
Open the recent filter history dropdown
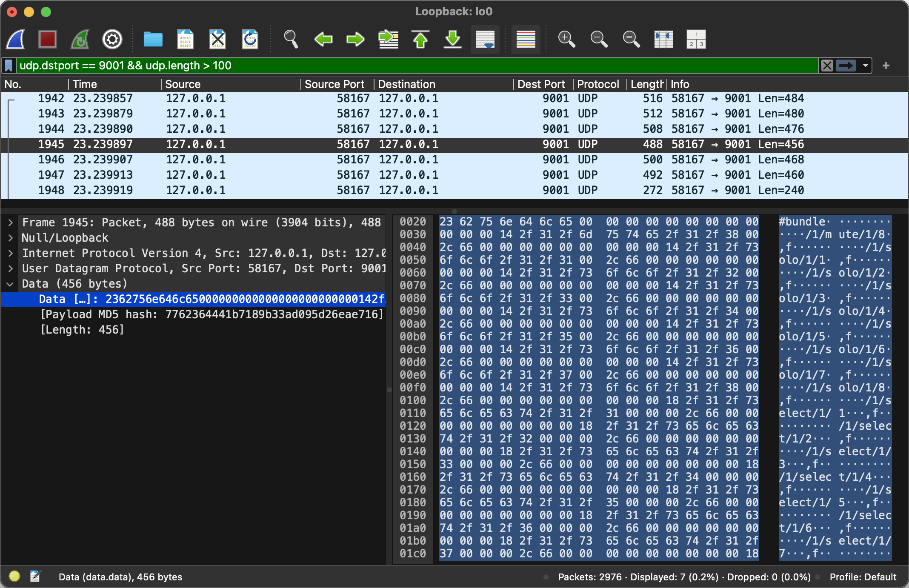click(865, 66)
